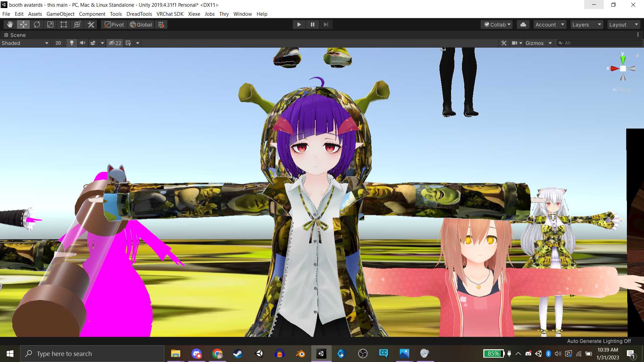Toggle 2D scene view mode
The image size is (644, 362).
coord(58,43)
